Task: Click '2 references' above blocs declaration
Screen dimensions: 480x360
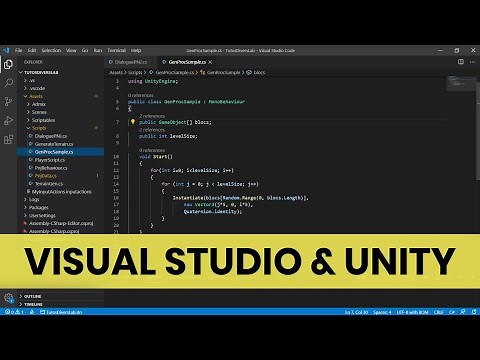Action: [152, 116]
